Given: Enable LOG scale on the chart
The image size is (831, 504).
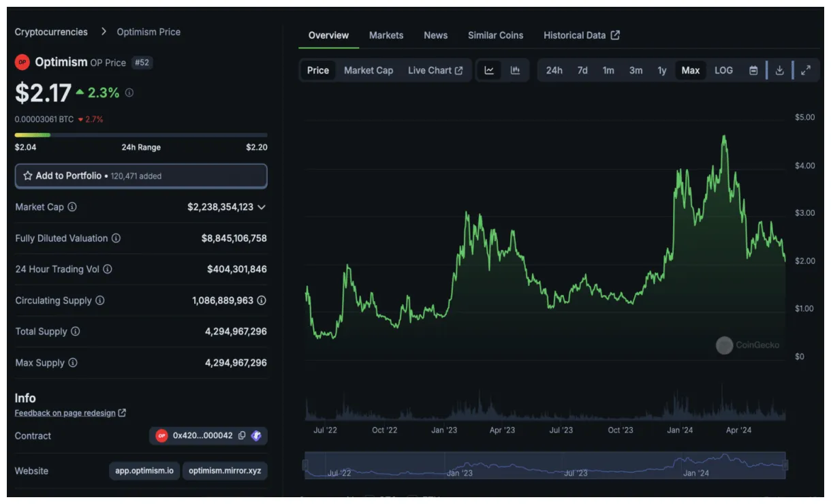Looking at the screenshot, I should [723, 70].
